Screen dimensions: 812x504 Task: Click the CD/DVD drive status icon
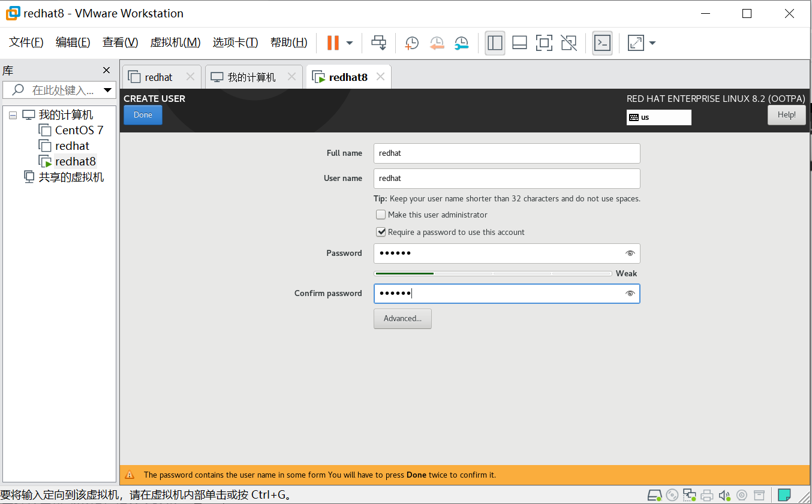672,495
